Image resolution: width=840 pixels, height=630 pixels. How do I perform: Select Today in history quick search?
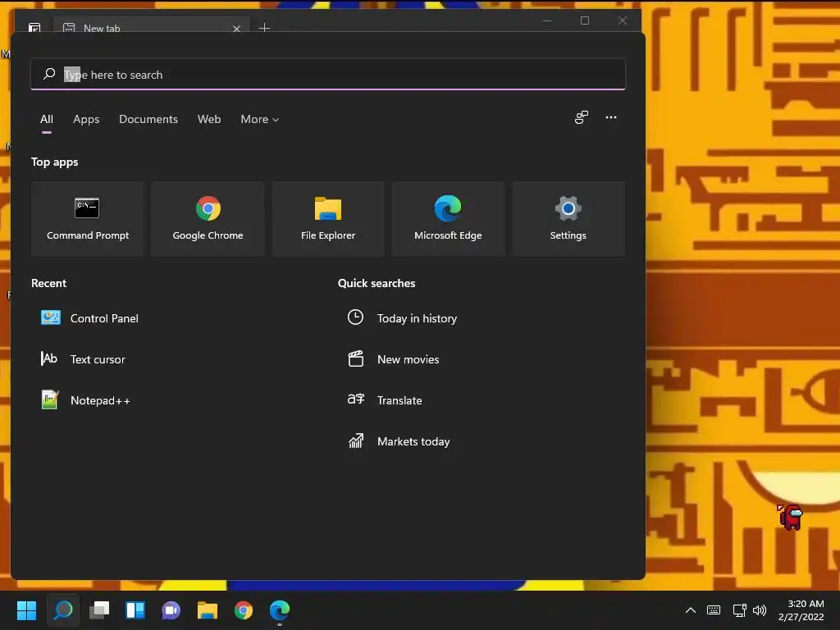coord(402,318)
